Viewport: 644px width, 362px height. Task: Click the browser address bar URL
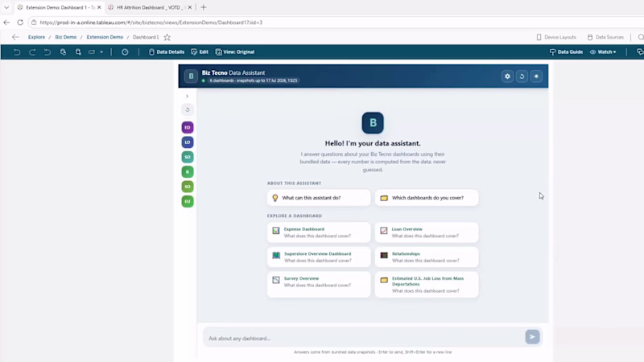151,23
